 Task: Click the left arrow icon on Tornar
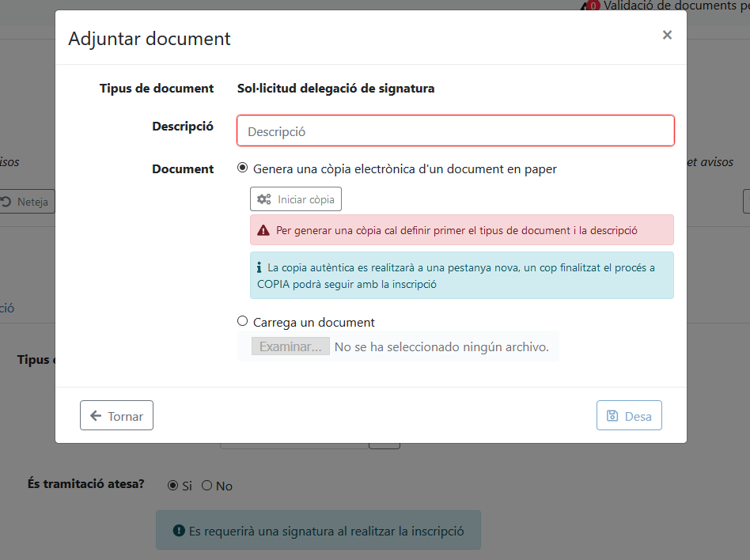tap(96, 416)
